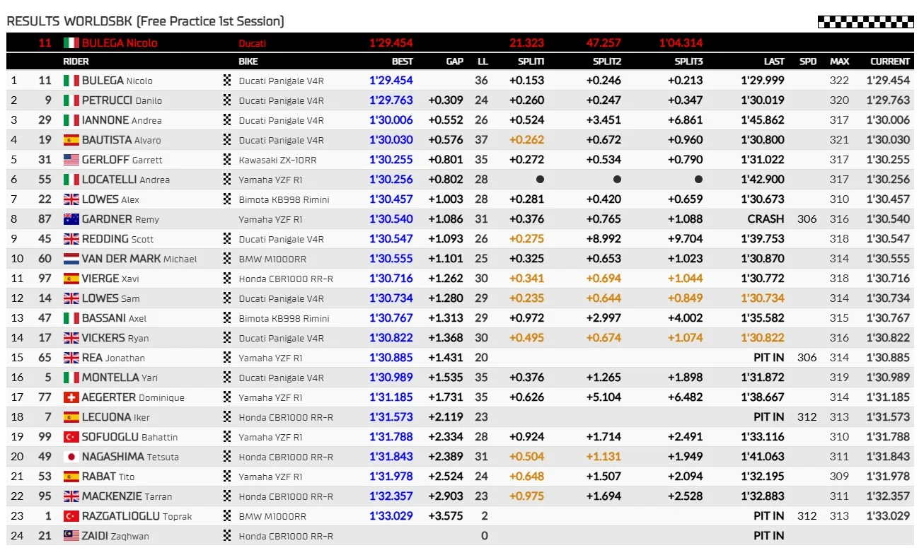The width and height of the screenshot is (924, 560).
Task: Click the Spanish flag beside BAUTISTA Alvaro
Action: (71, 140)
